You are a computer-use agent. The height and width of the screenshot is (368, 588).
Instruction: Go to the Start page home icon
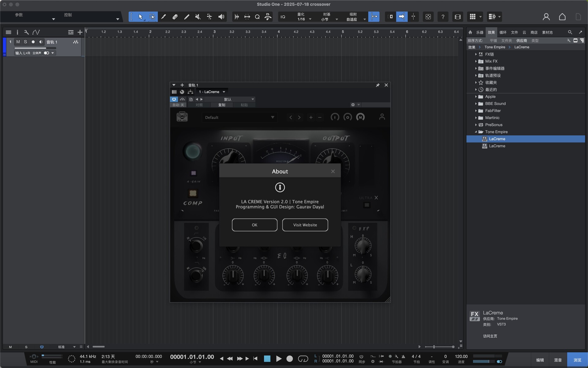[562, 17]
